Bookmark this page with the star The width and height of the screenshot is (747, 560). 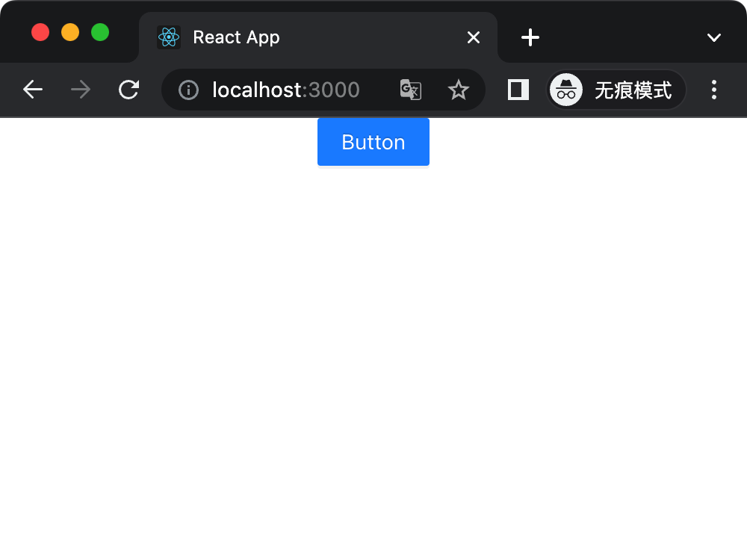pyautogui.click(x=458, y=90)
